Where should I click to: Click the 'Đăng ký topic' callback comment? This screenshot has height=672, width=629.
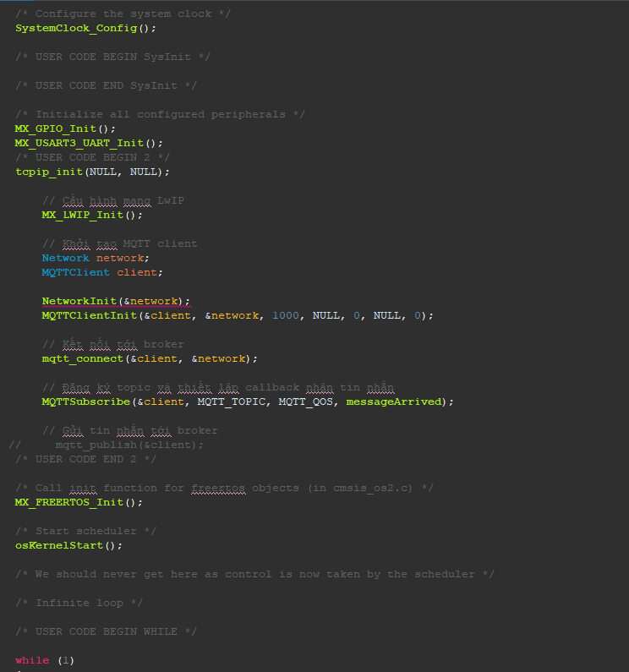coord(218,387)
